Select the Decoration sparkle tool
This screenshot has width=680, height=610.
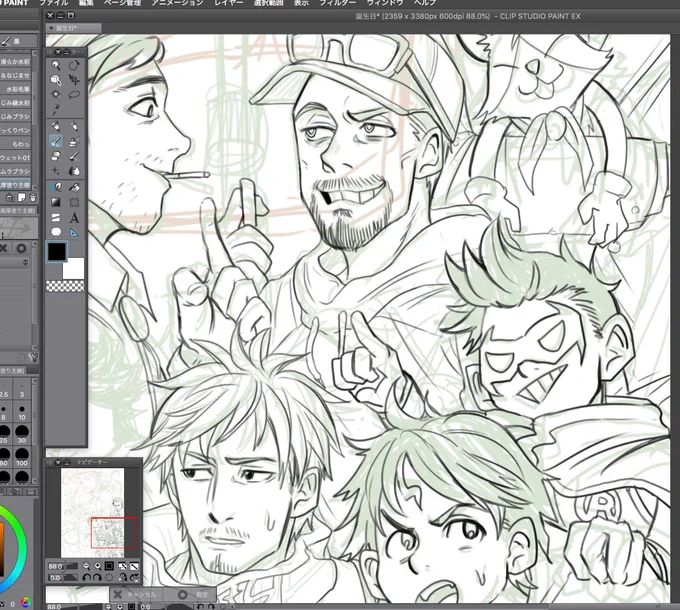(x=56, y=171)
